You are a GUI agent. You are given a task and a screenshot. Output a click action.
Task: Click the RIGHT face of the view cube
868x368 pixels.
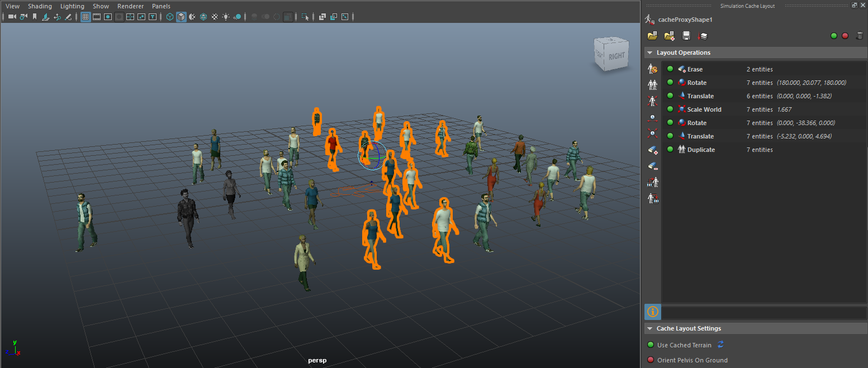click(616, 56)
